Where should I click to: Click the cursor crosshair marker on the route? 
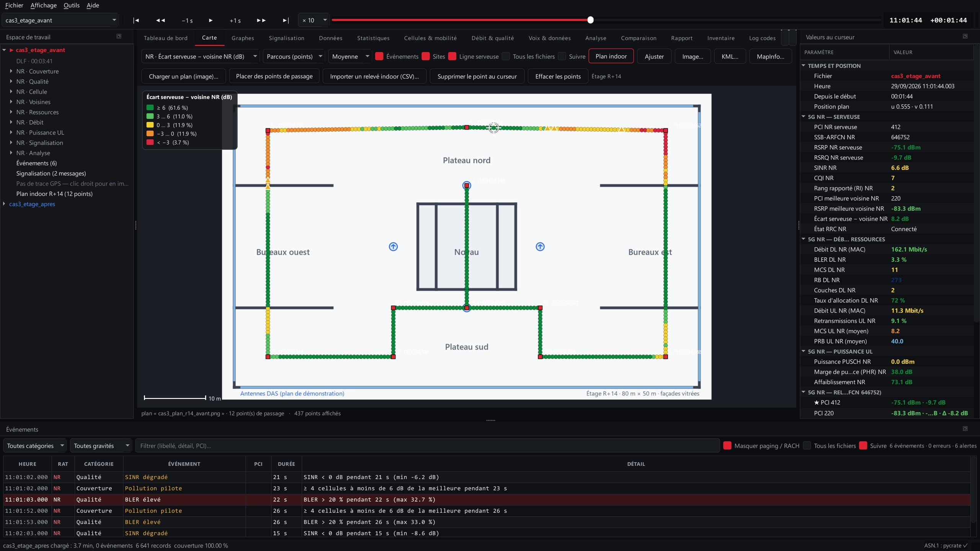[494, 128]
